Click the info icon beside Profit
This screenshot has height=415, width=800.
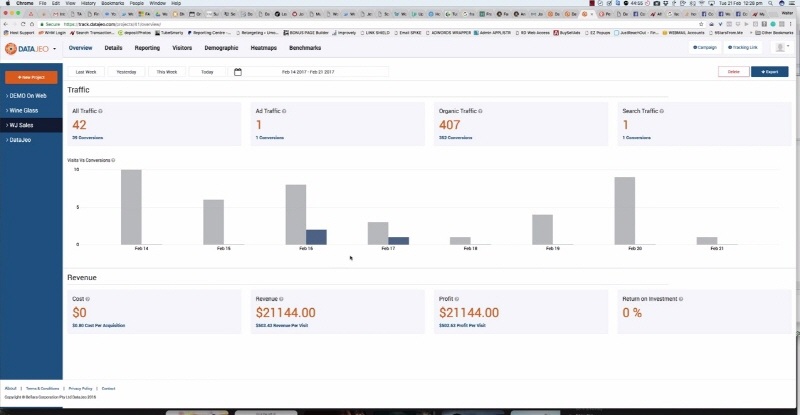(457, 299)
